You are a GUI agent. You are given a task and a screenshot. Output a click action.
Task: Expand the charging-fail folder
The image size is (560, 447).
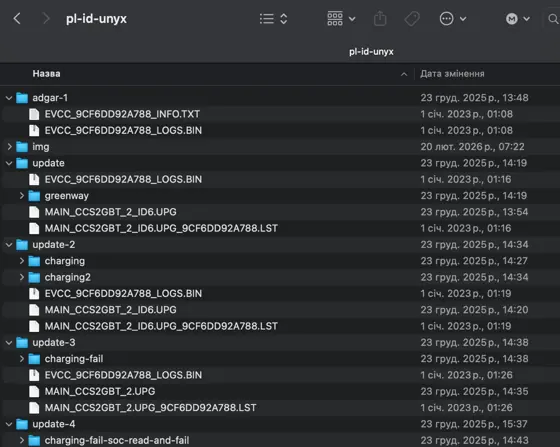tap(21, 359)
